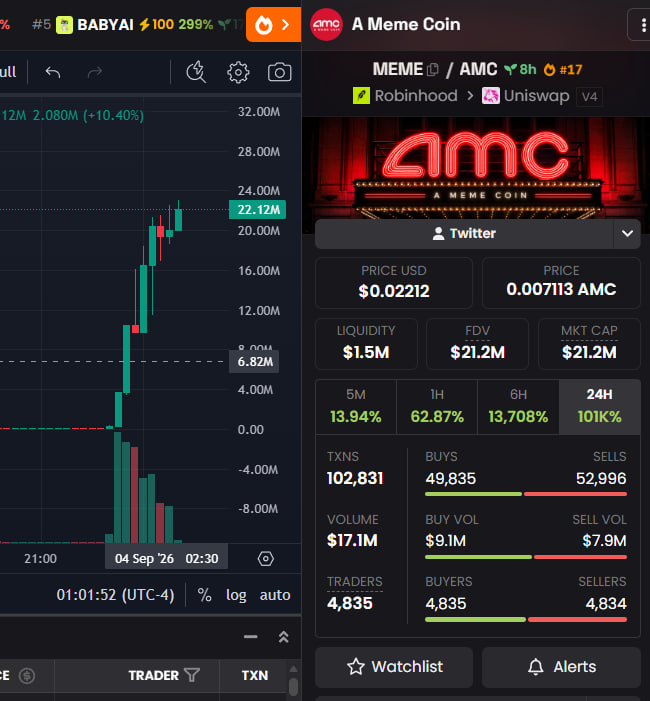Image resolution: width=650 pixels, height=701 pixels.
Task: Click MKT CAP $21.2M box
Action: tap(589, 344)
